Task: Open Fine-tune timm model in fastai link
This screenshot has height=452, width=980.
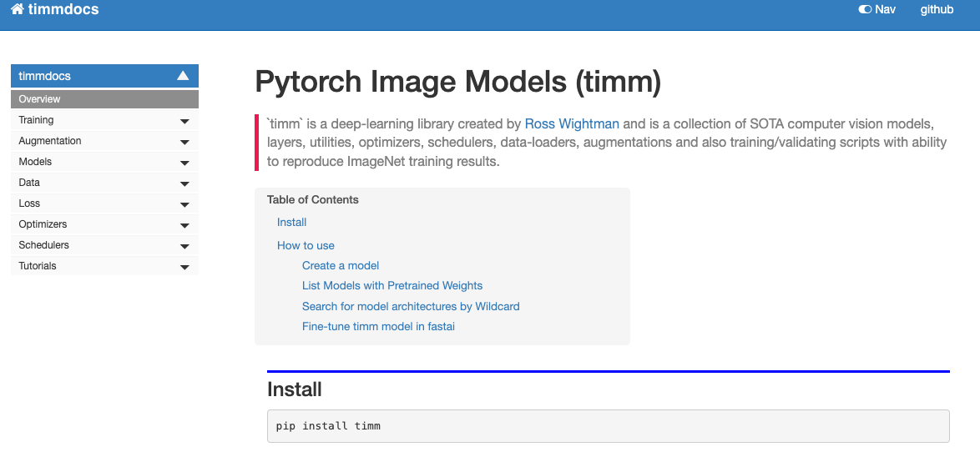Action: coord(378,326)
